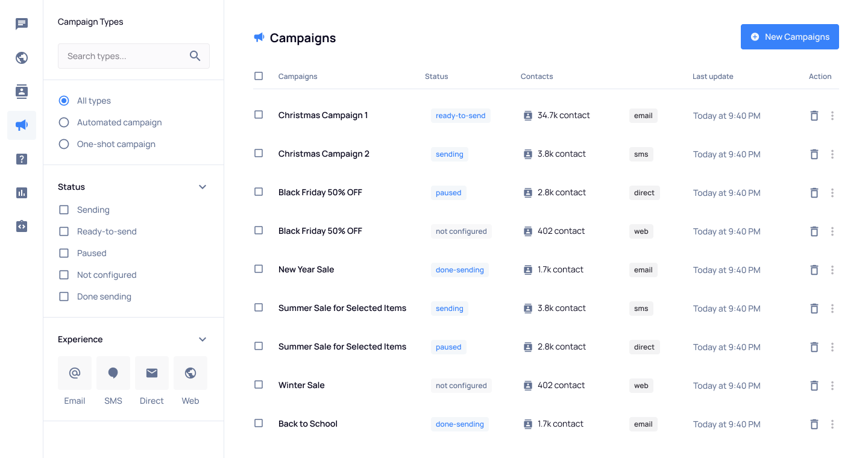Click the New Campaigns button
The image size is (868, 458).
790,37
